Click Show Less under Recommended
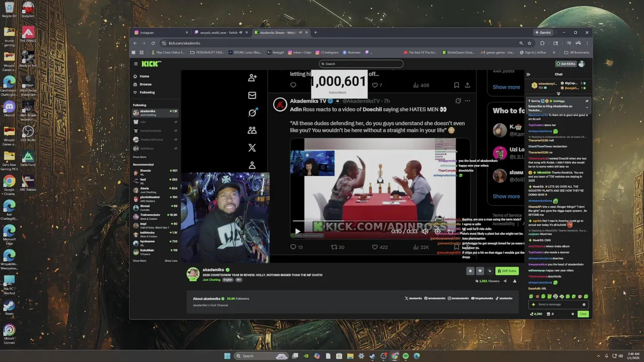The width and height of the screenshot is (644, 362). point(171,261)
